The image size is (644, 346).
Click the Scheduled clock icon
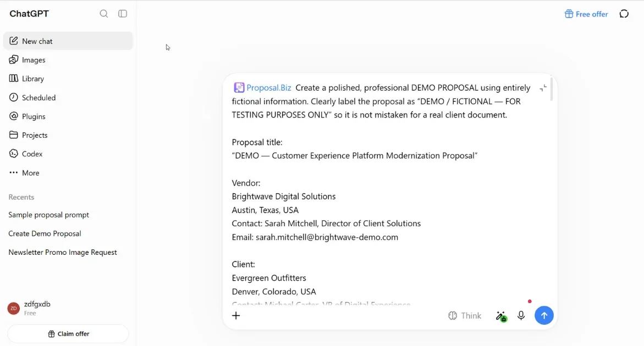(x=14, y=97)
